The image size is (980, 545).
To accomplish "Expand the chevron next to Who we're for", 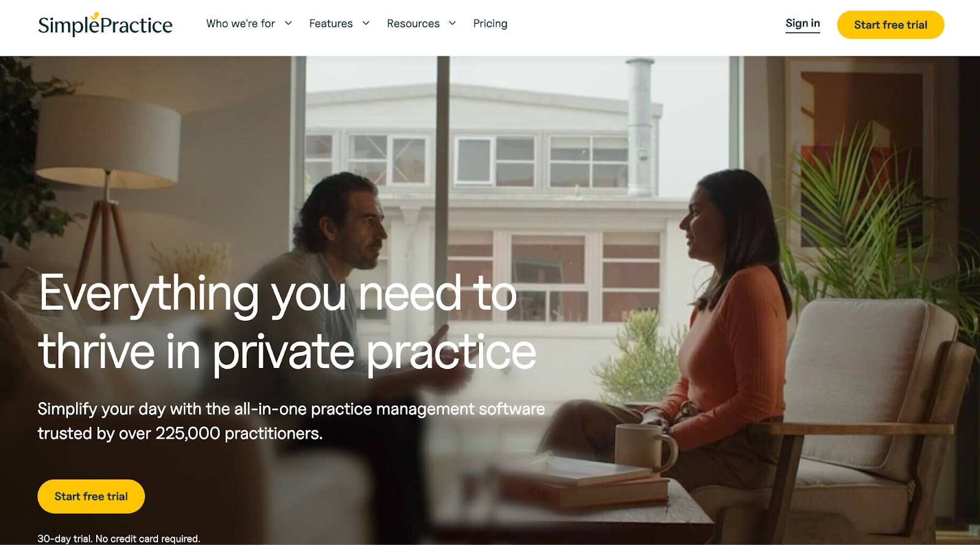I will pyautogui.click(x=288, y=23).
